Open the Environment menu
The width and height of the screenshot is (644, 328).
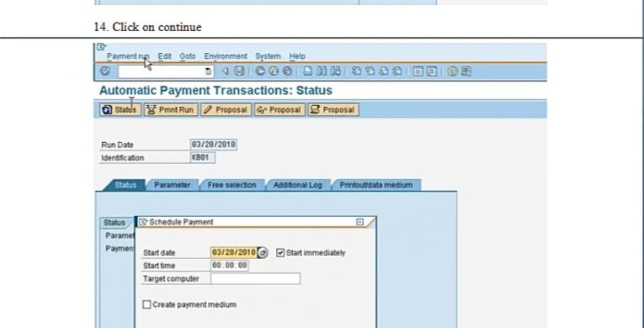pos(226,56)
